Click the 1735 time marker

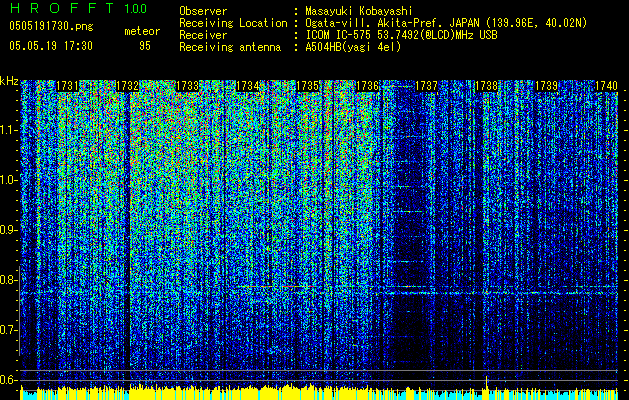click(x=307, y=86)
